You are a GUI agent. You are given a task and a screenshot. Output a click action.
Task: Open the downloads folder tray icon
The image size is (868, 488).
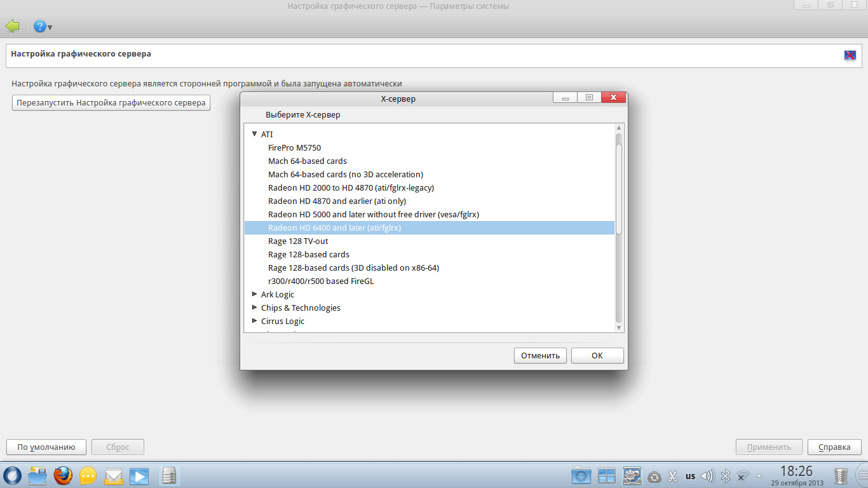pyautogui.click(x=581, y=475)
